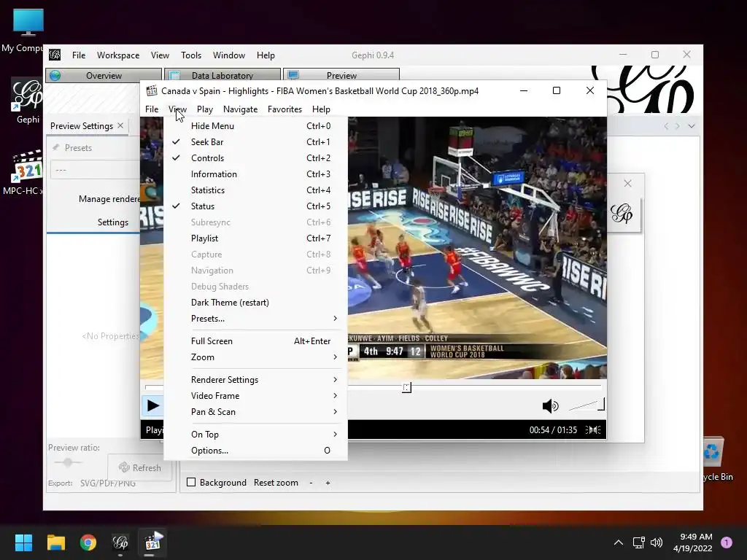Viewport: 747px width, 560px height.
Task: Open the MPC-HC File menu
Action: tap(152, 109)
